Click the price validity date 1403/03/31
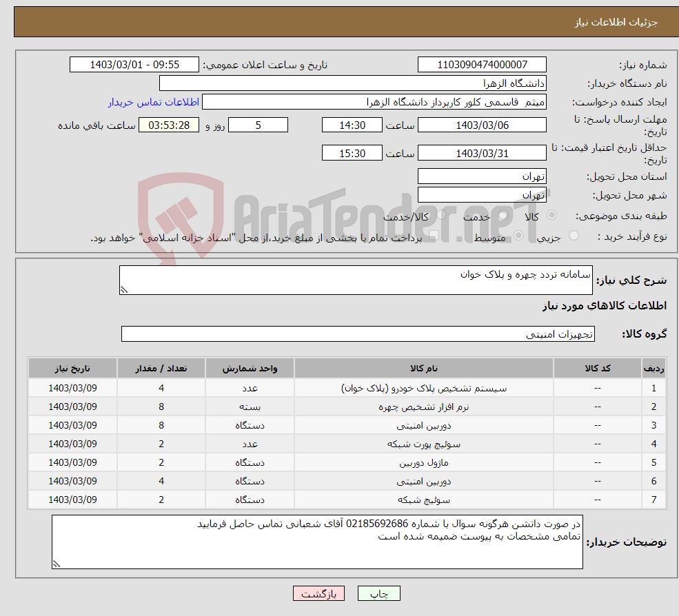The width and height of the screenshot is (679, 616). point(482,153)
